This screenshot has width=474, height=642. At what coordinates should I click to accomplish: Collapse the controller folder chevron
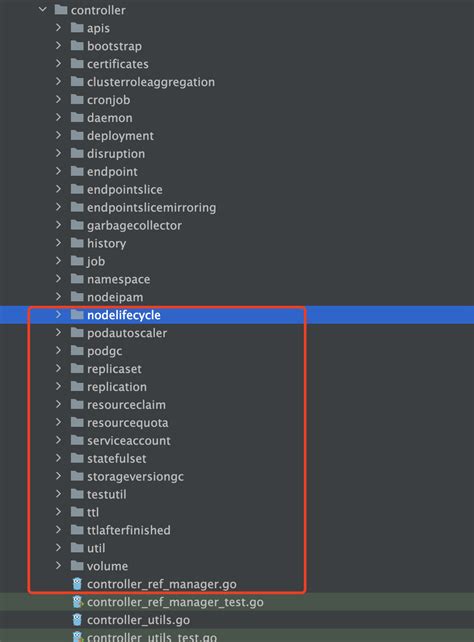tap(43, 9)
